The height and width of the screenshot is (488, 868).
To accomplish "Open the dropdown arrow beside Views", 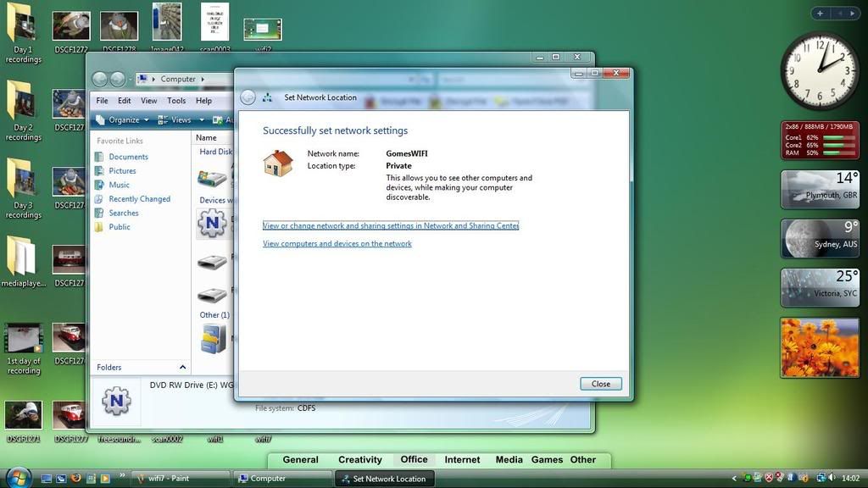I will (202, 120).
